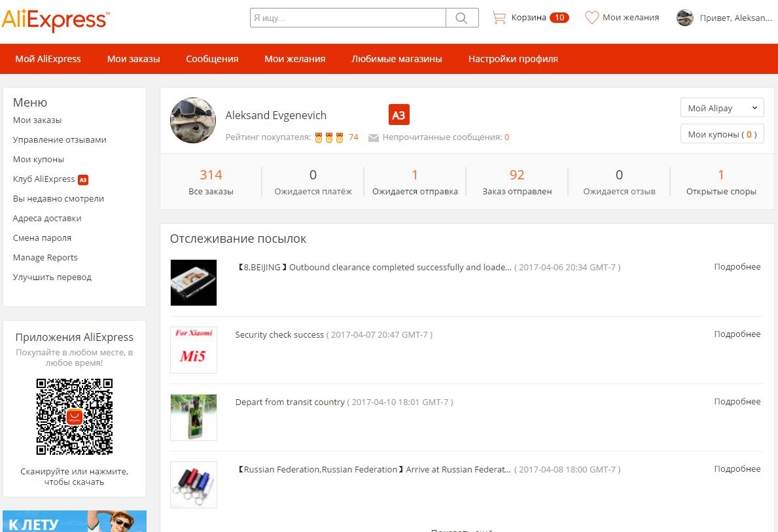This screenshot has width=778, height=532.
Task: Open the Мой AliExpress tab
Action: tap(48, 59)
